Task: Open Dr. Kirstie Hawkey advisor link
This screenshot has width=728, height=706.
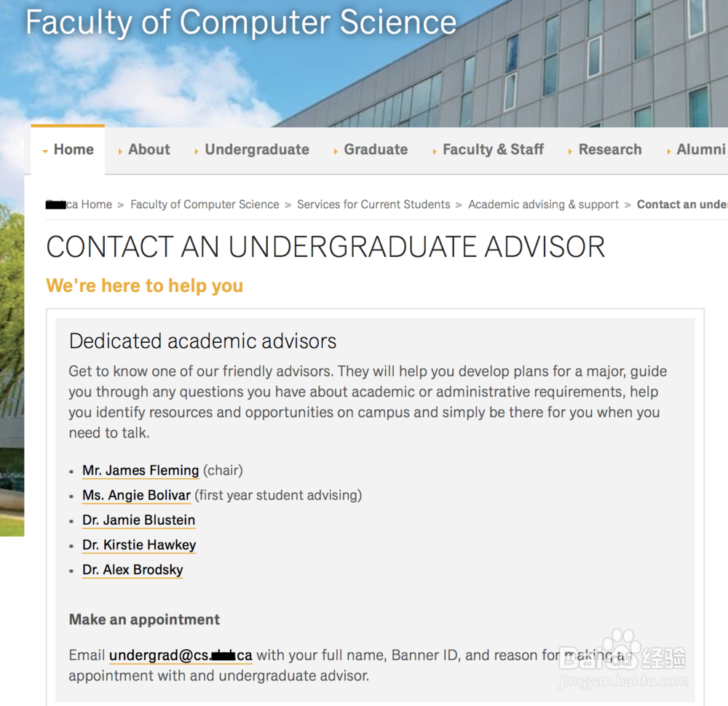Action: [139, 545]
